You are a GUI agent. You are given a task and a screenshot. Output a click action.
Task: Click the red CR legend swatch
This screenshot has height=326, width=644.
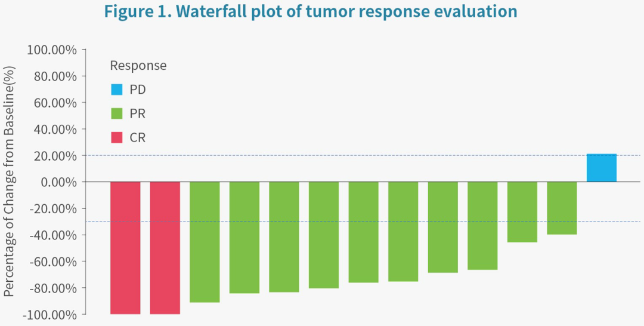[x=117, y=138]
